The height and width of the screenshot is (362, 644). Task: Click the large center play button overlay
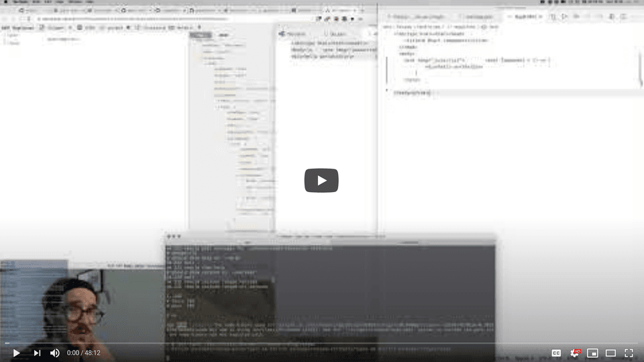[x=321, y=180]
